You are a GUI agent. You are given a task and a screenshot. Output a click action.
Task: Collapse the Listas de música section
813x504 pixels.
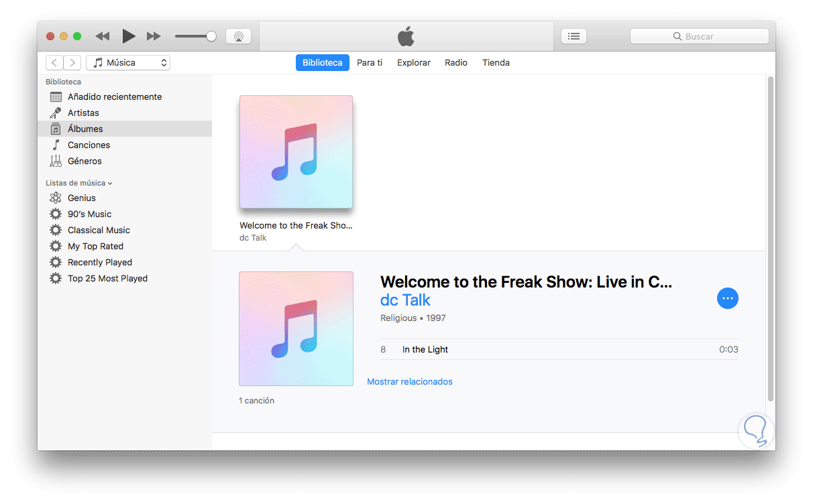[x=79, y=183]
